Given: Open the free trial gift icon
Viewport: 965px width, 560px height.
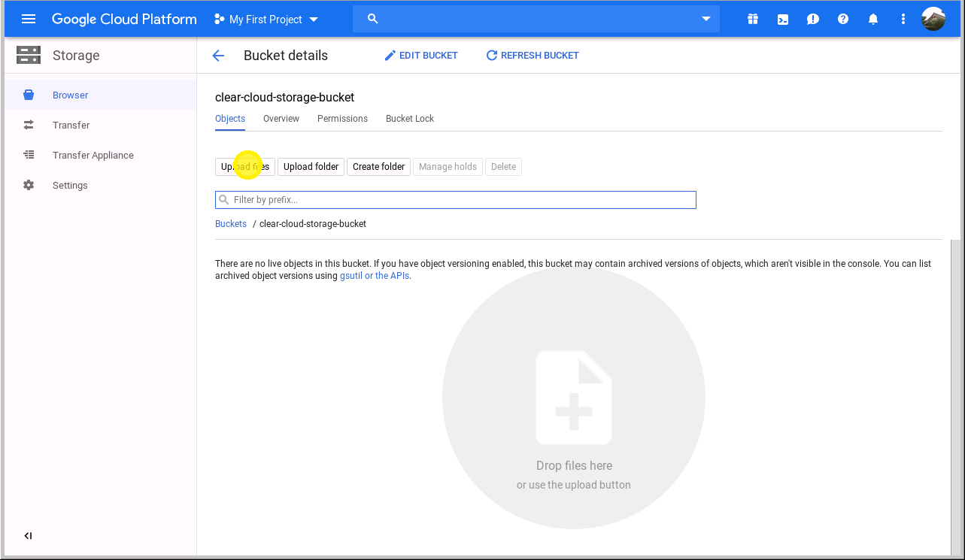Looking at the screenshot, I should [x=753, y=19].
